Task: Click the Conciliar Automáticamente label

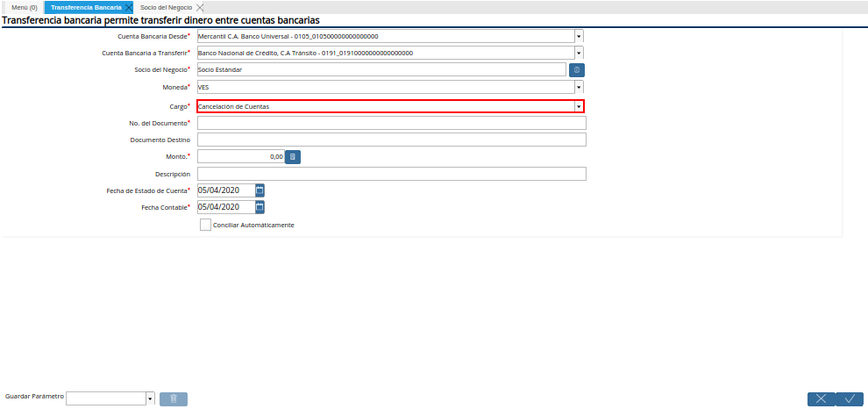Action: (253, 226)
